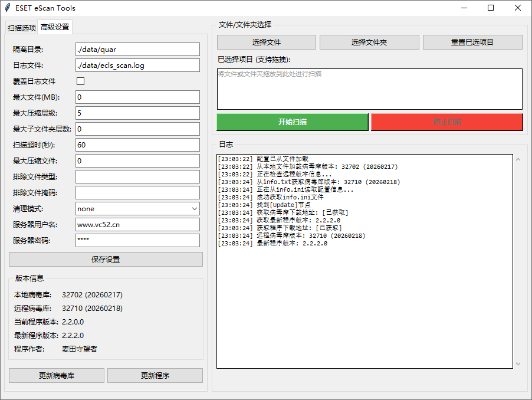
Task: Click the red 停止扫描 button
Action: point(447,122)
